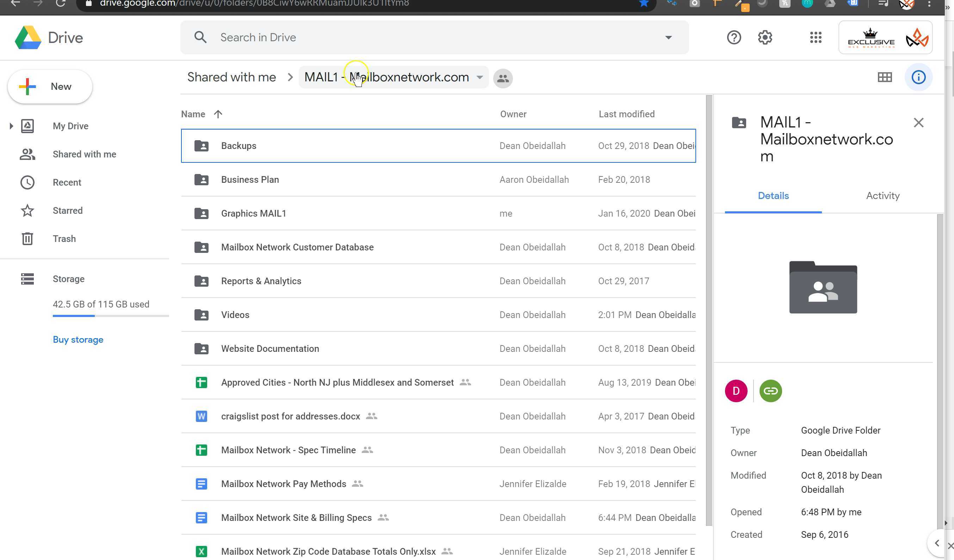Viewport: 954px width, 560px height.
Task: Switch to the Activity tab
Action: [x=882, y=195]
